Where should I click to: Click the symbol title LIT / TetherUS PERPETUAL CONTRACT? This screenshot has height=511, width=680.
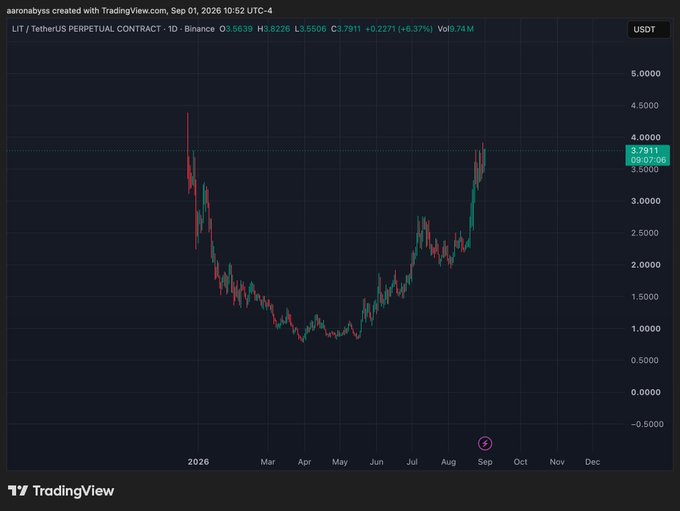point(86,29)
